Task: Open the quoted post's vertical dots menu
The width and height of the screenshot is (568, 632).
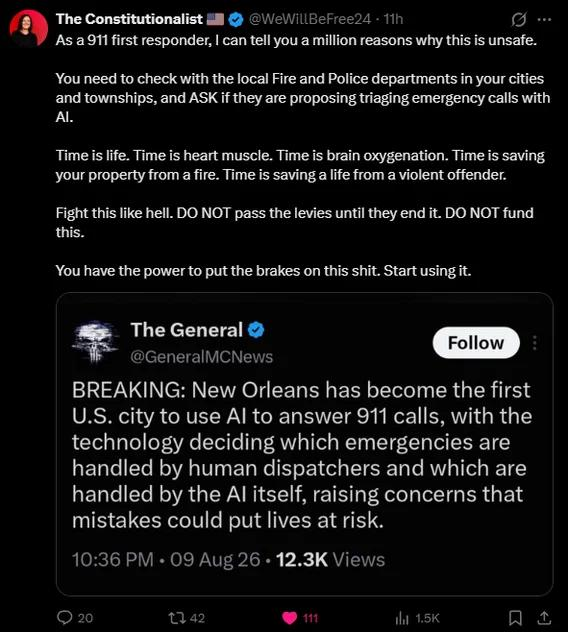Action: (x=535, y=343)
